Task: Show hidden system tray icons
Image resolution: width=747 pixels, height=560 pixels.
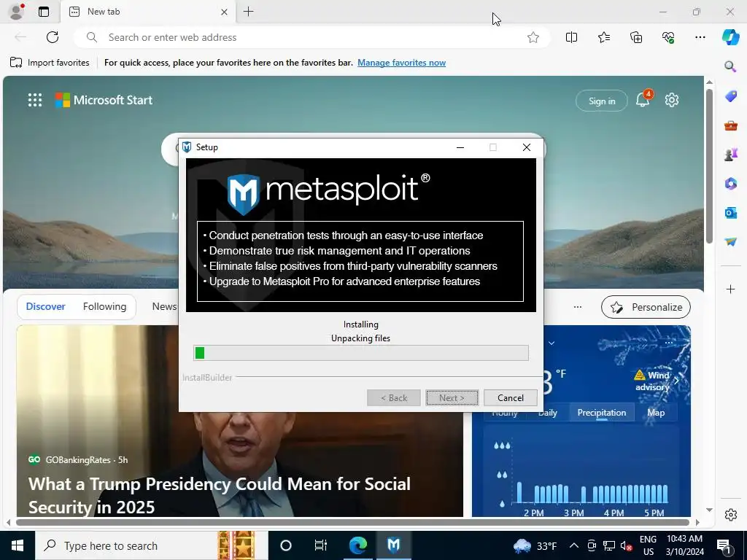Action: pos(574,545)
